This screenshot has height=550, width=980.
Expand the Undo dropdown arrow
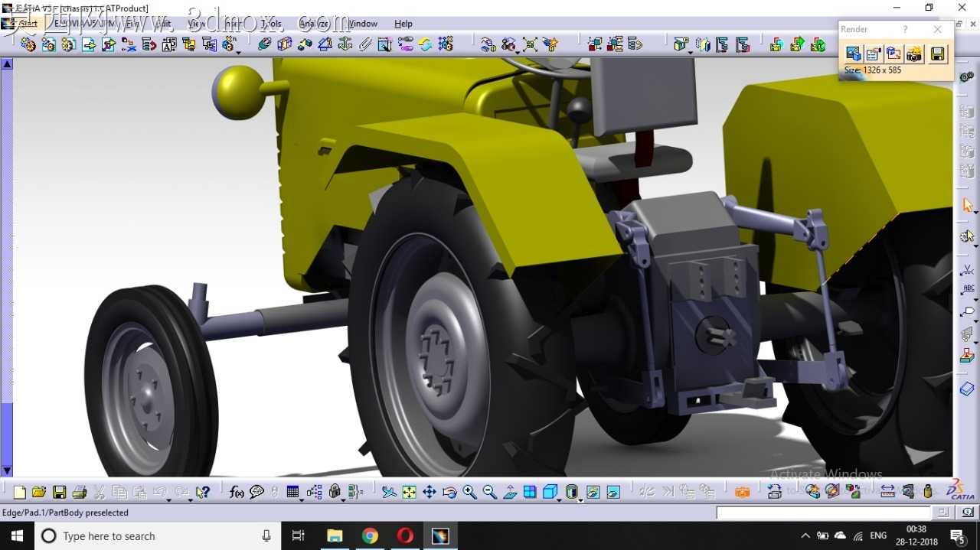[x=169, y=500]
